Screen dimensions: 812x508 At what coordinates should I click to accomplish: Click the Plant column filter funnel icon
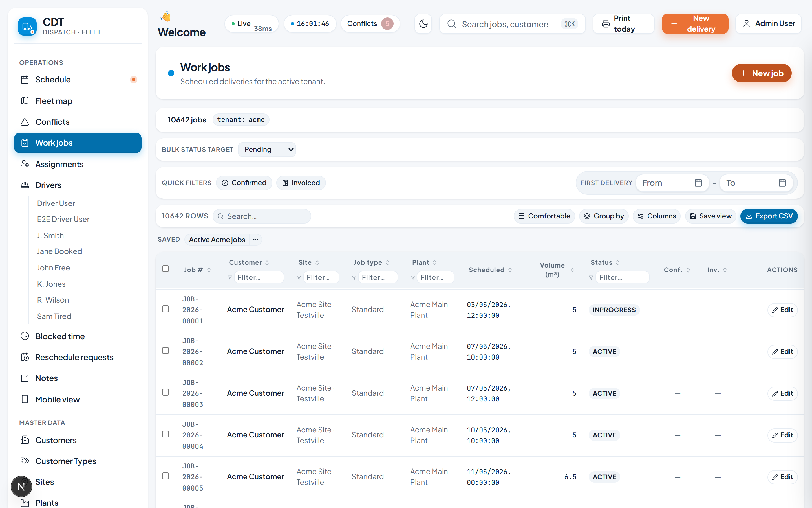point(413,277)
